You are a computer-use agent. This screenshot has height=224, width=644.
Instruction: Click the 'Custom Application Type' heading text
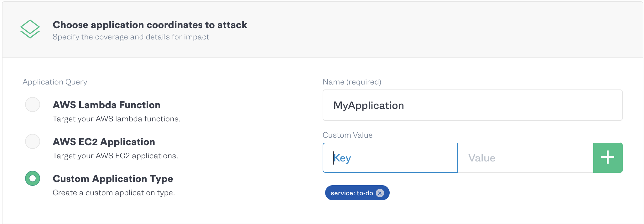pyautogui.click(x=113, y=179)
